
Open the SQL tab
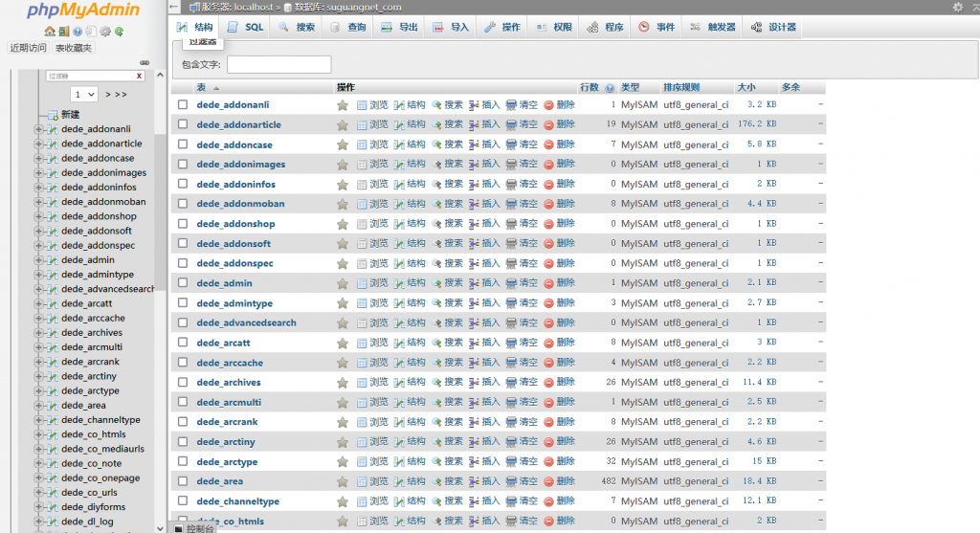(245, 28)
